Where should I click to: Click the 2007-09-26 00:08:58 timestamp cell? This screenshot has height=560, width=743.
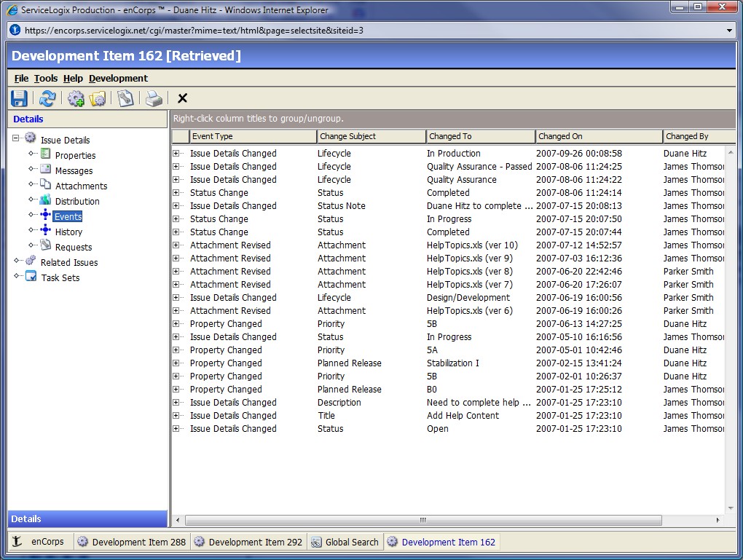point(578,154)
